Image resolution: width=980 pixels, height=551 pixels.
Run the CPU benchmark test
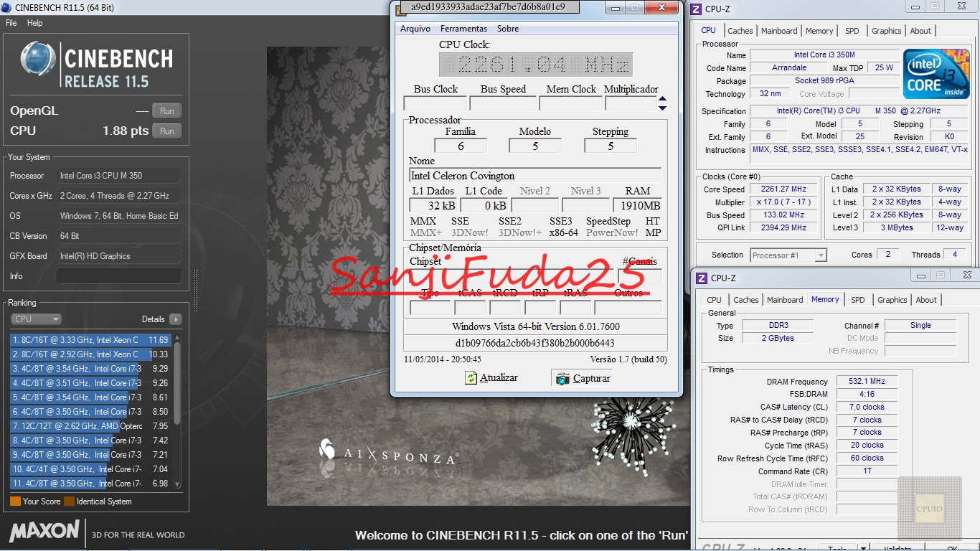click(x=167, y=131)
